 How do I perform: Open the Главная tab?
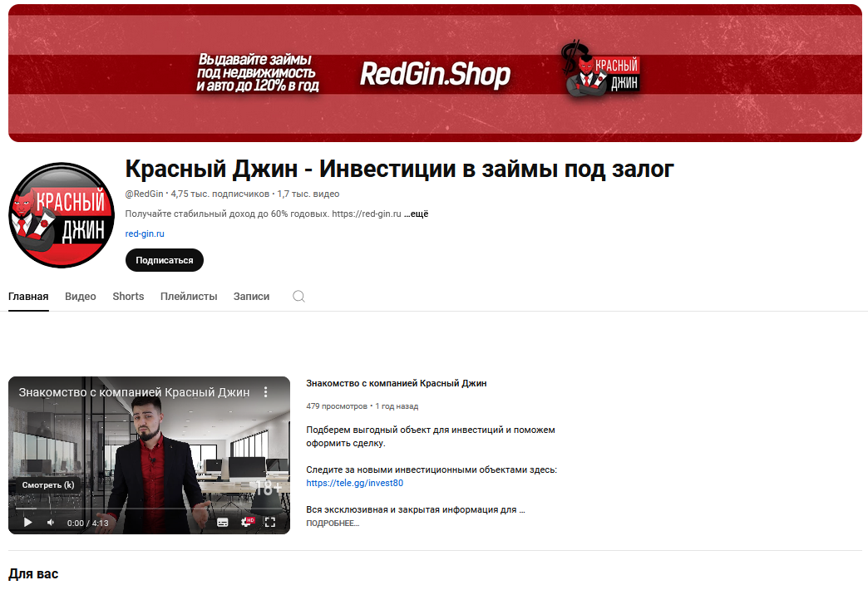click(x=28, y=297)
